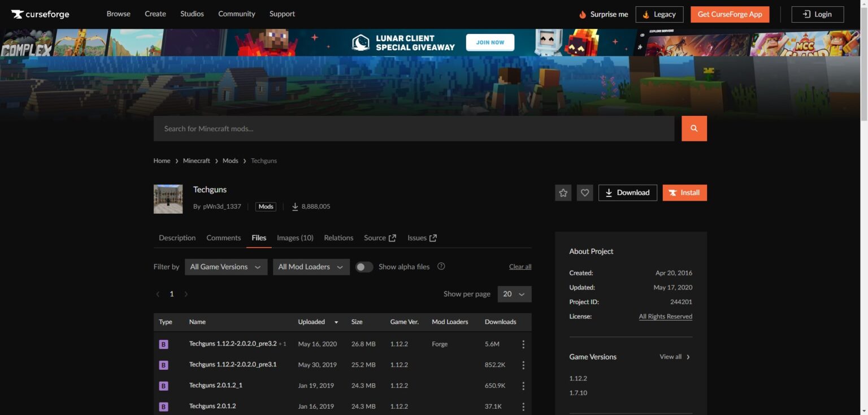Click the heart icon next to Download
Image resolution: width=868 pixels, height=415 pixels.
pos(585,193)
